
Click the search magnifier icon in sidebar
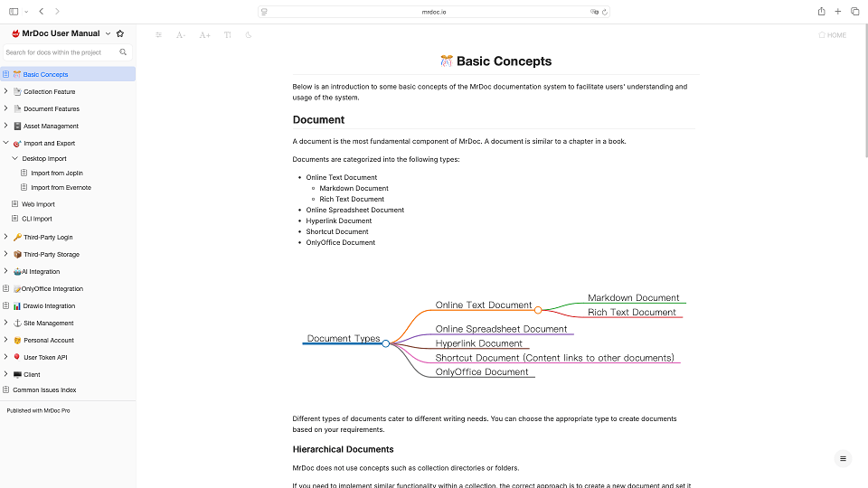click(124, 52)
